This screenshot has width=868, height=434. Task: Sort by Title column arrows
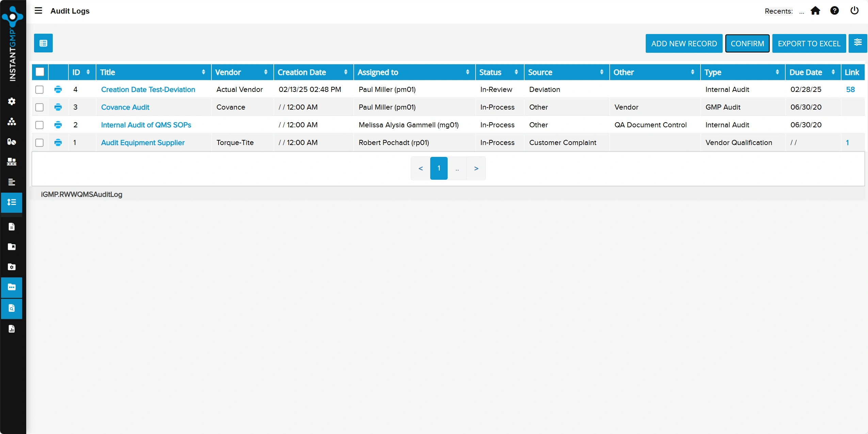tap(203, 72)
